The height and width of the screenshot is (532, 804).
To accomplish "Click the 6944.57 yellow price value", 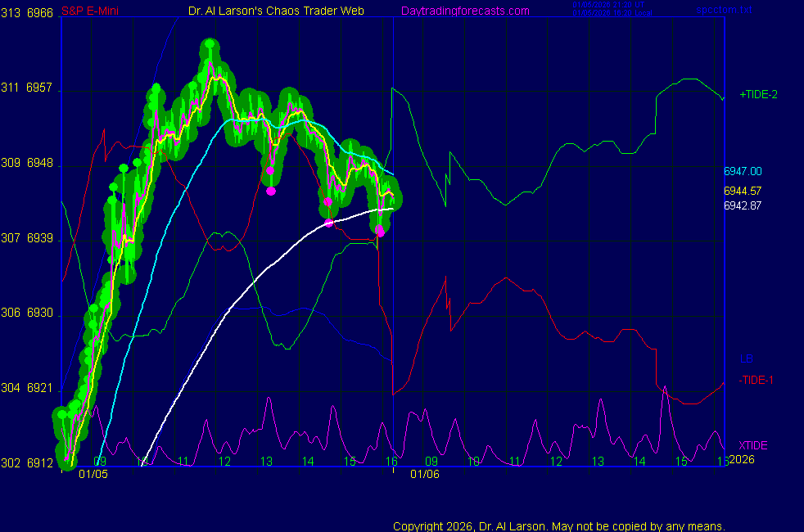I will pos(743,191).
